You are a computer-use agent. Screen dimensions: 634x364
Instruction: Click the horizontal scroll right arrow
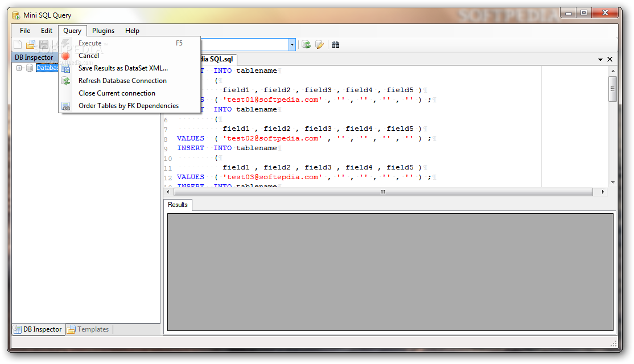coord(603,192)
